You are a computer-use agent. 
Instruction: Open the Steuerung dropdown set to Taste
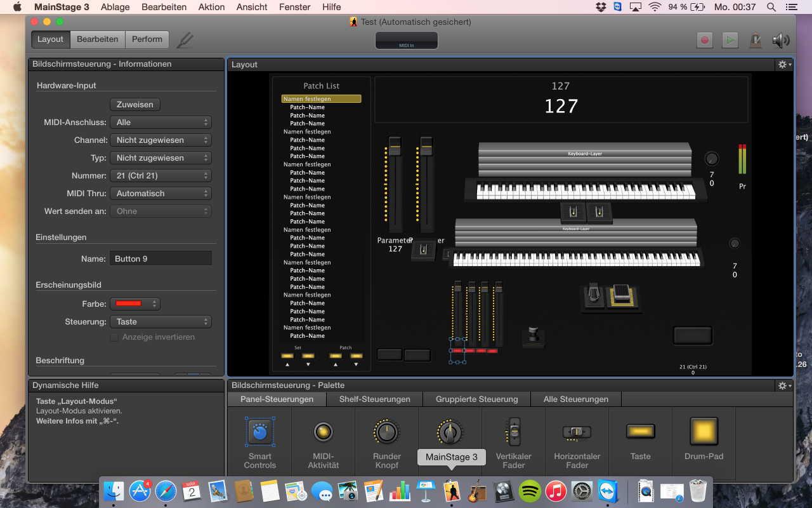[x=160, y=322]
